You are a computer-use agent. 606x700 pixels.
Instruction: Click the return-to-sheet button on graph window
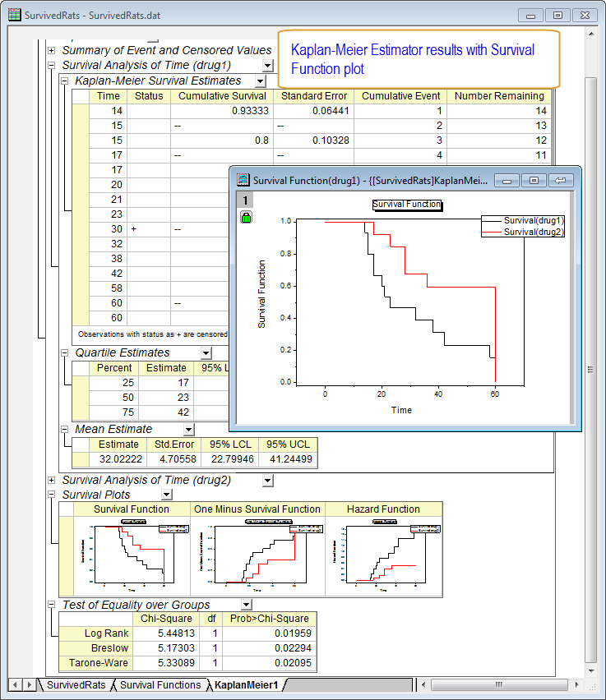[x=561, y=181]
